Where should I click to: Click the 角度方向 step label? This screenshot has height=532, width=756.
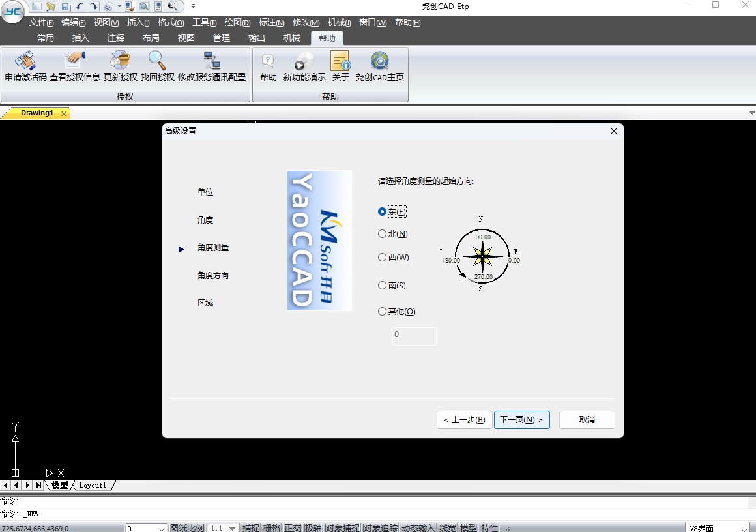tap(213, 275)
